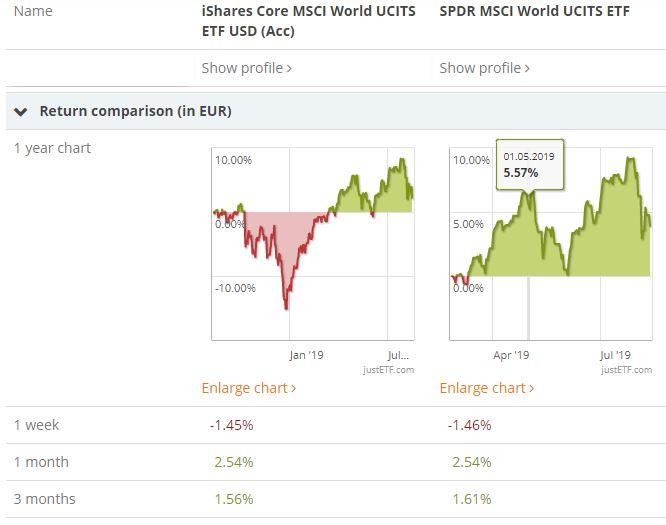Enlarge the iShares 1 year chart

pos(248,388)
